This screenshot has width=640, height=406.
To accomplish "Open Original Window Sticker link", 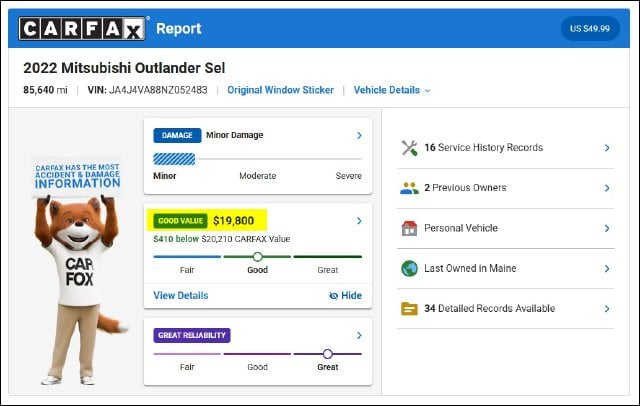I will pyautogui.click(x=280, y=90).
